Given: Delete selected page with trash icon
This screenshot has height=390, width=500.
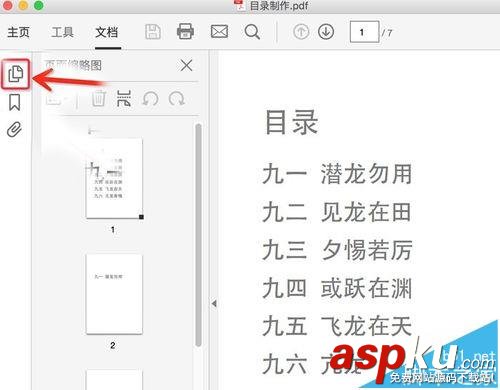Looking at the screenshot, I should [x=99, y=99].
